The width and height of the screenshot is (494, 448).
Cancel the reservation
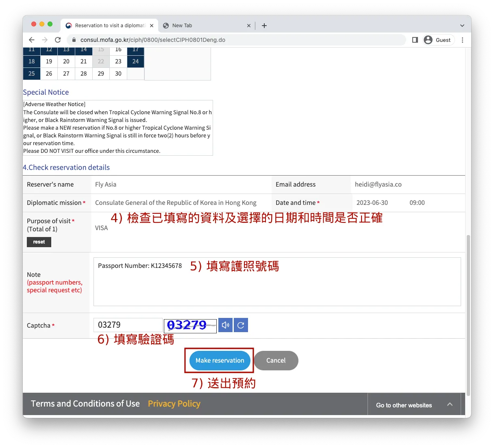click(x=276, y=361)
